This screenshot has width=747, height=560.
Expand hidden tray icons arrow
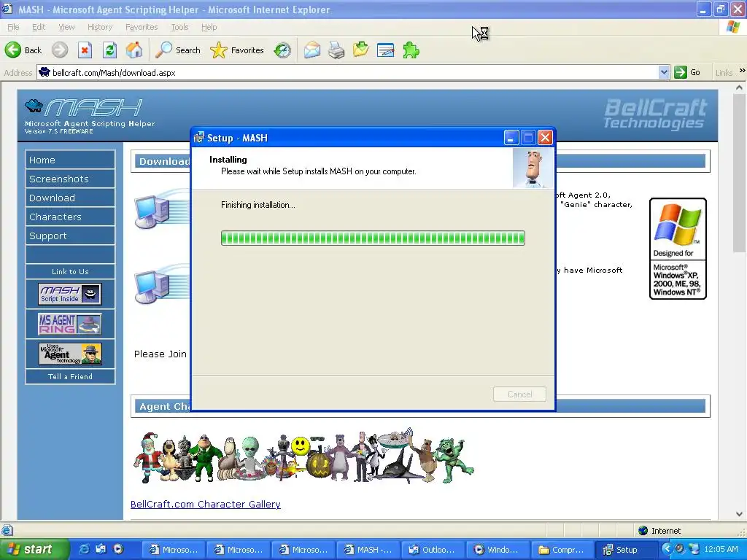(667, 549)
